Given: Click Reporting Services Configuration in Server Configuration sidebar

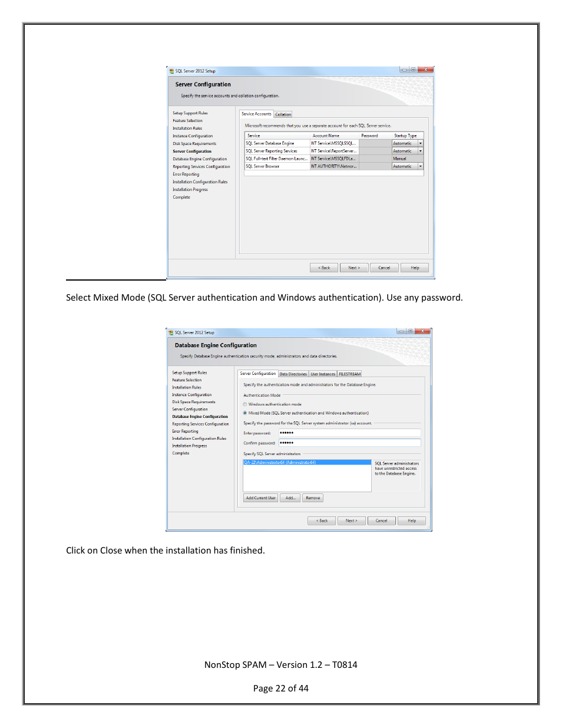Looking at the screenshot, I should tap(201, 167).
